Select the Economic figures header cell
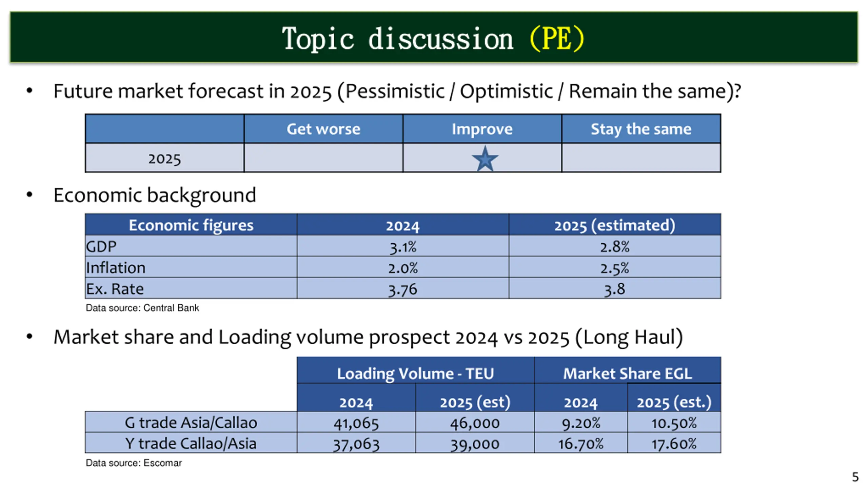 (x=191, y=225)
